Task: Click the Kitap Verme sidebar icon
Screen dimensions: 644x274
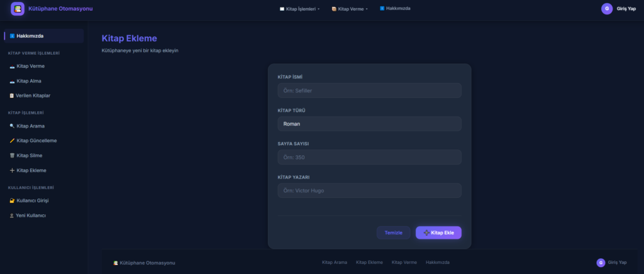Action: pos(12,66)
